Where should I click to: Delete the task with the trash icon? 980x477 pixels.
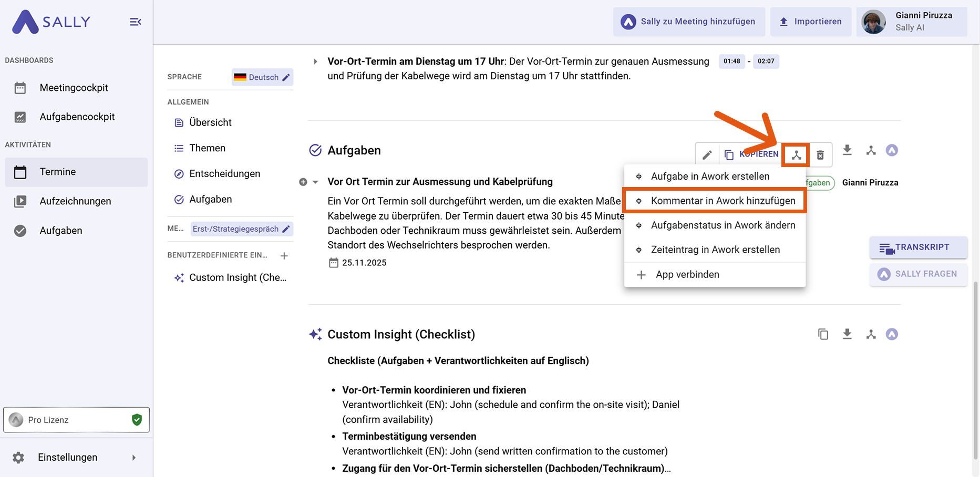pos(820,155)
